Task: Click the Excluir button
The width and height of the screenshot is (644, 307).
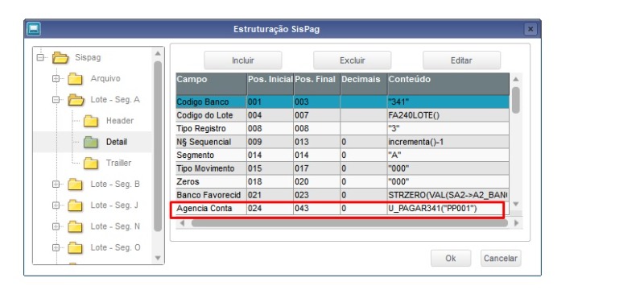Action: [x=353, y=60]
